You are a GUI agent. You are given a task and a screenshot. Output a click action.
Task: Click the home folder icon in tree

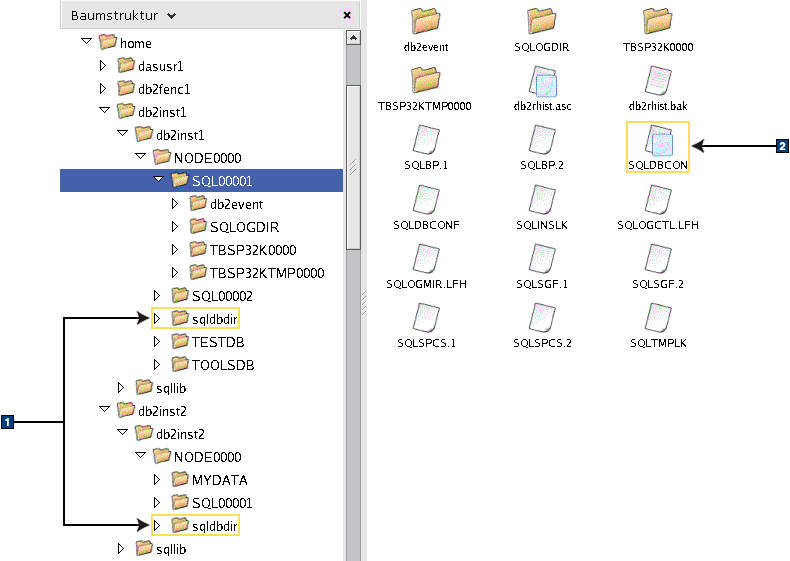point(108,42)
